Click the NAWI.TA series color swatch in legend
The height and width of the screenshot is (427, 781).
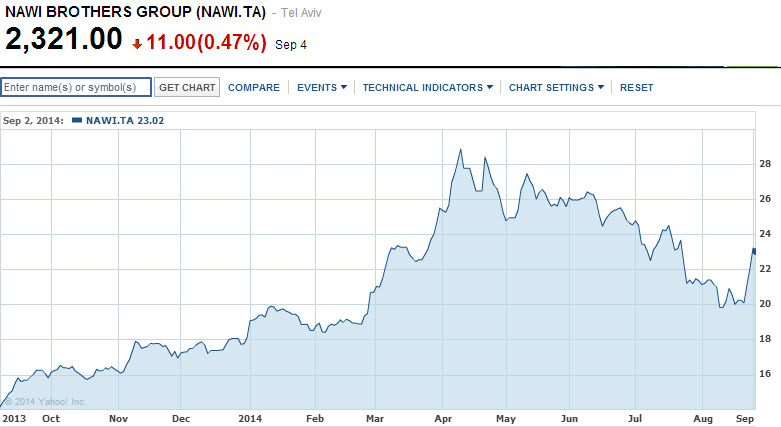pyautogui.click(x=77, y=120)
